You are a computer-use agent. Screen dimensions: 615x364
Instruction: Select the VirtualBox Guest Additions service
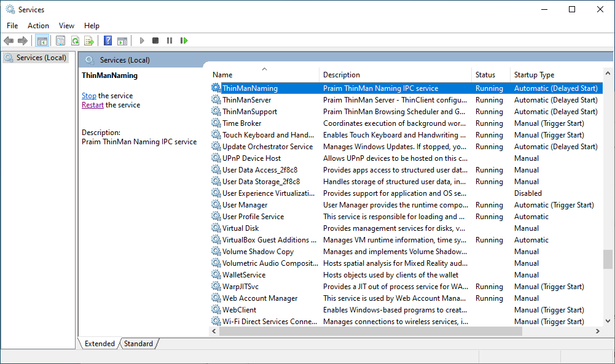click(269, 240)
